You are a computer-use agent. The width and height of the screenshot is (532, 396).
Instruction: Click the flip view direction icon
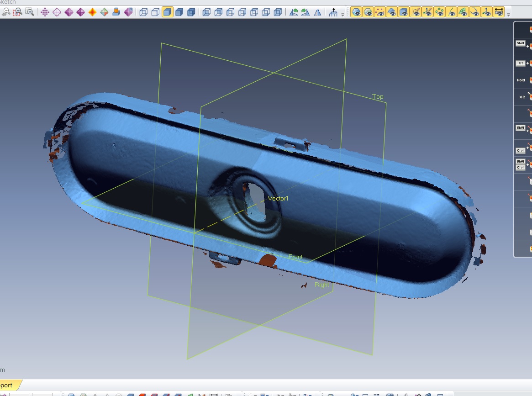pos(317,12)
